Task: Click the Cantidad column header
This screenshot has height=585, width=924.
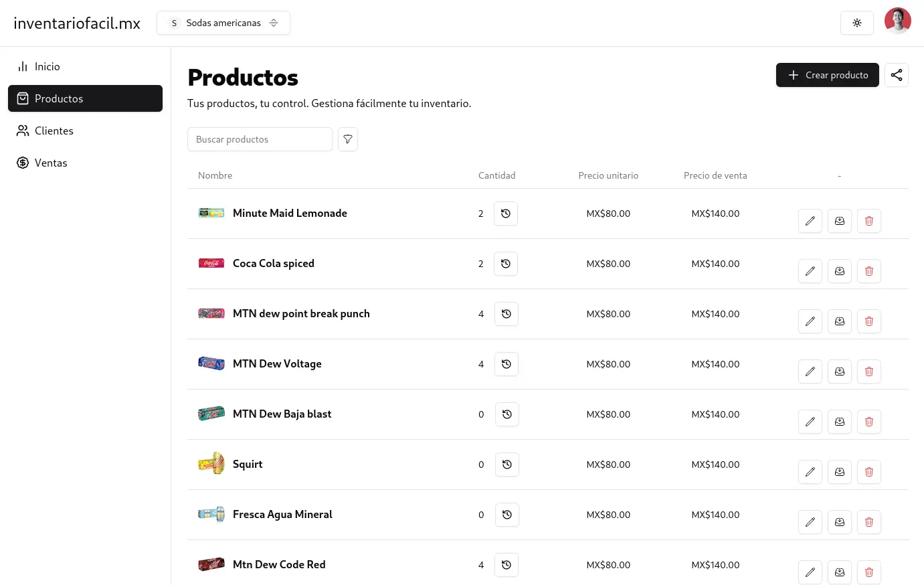Action: tap(497, 175)
